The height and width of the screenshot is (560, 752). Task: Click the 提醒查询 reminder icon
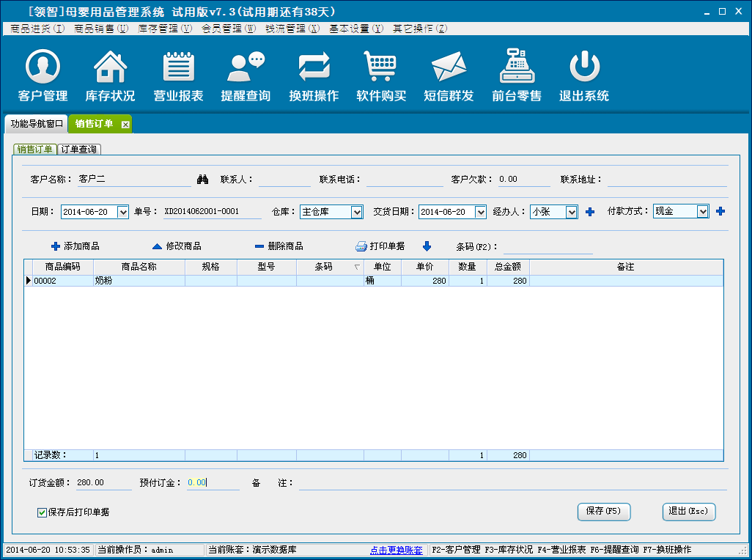(246, 68)
